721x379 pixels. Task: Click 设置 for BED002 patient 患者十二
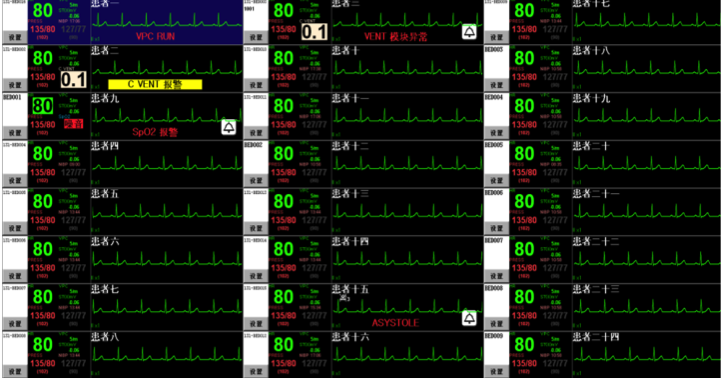coord(256,181)
